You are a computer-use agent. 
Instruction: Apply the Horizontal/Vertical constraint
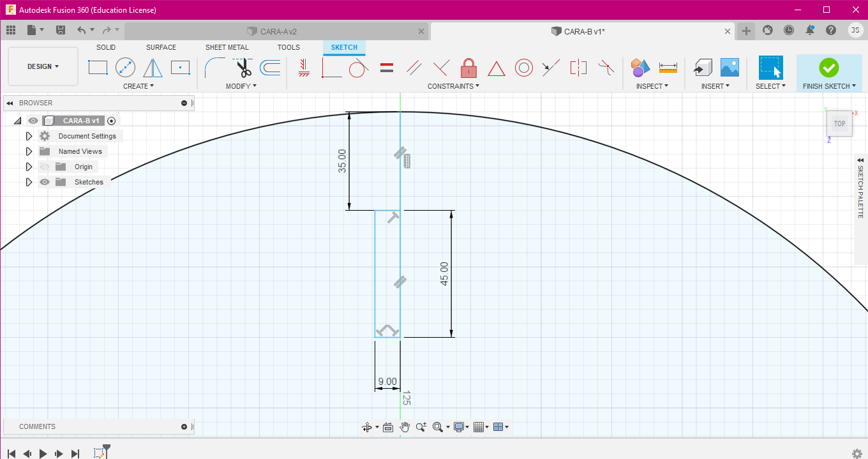click(x=304, y=67)
